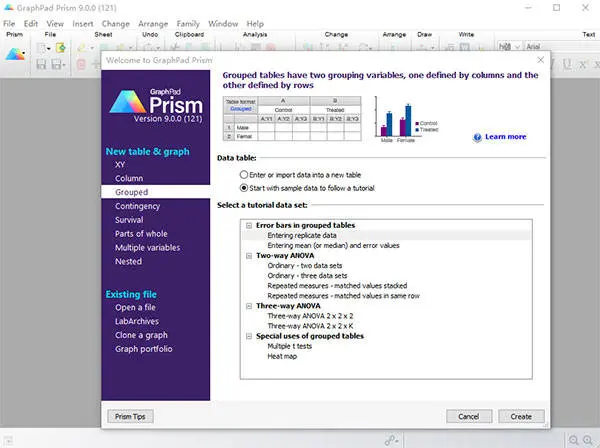600x448 pixels.
Task: Close the Welcome to GraphPad Prism dialog
Action: [541, 60]
